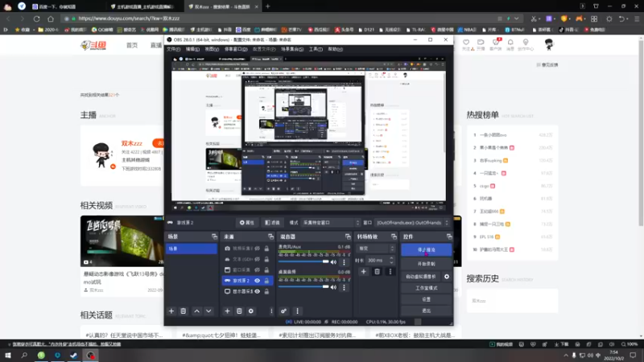Delete selected source using trash icon in 来源 panel
The width and height of the screenshot is (644, 362).
(239, 311)
